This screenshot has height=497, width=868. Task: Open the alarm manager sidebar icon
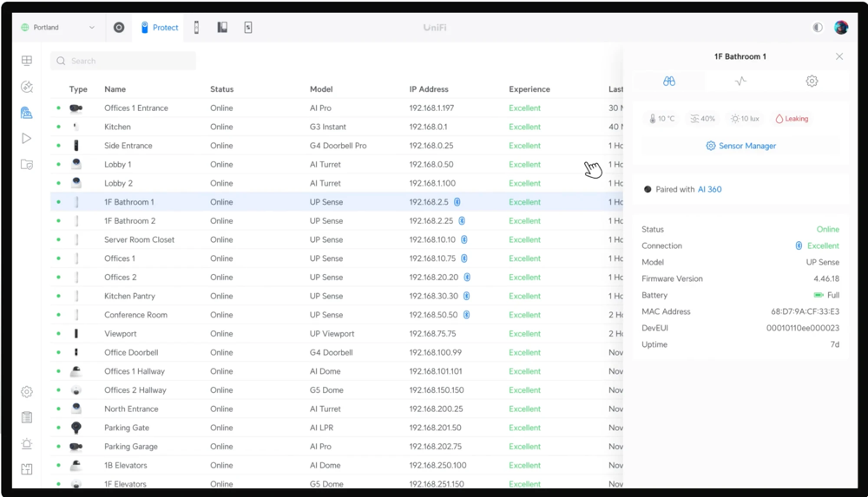pyautogui.click(x=27, y=443)
